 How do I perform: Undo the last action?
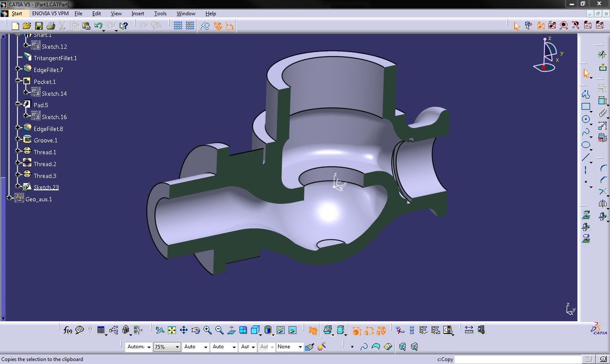[x=98, y=26]
